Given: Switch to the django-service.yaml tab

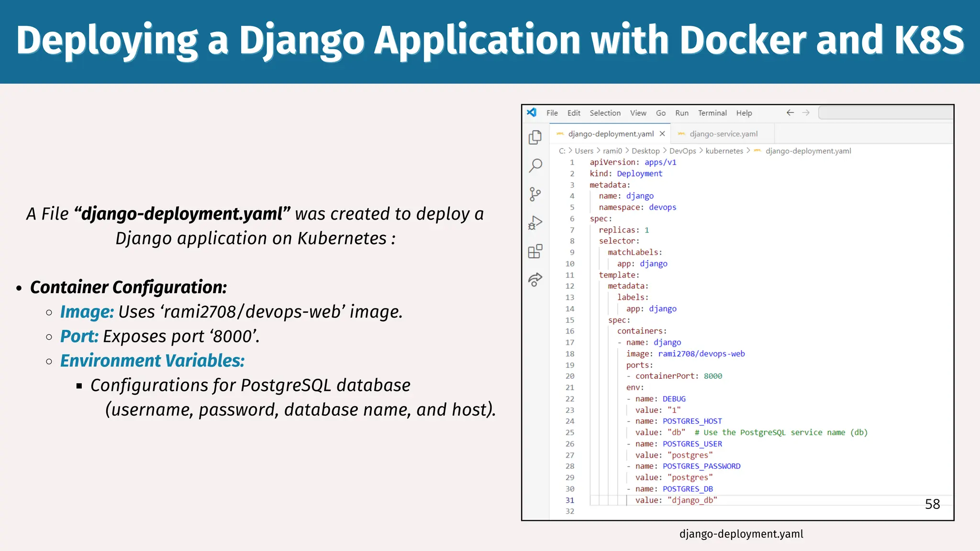Looking at the screenshot, I should 723,134.
